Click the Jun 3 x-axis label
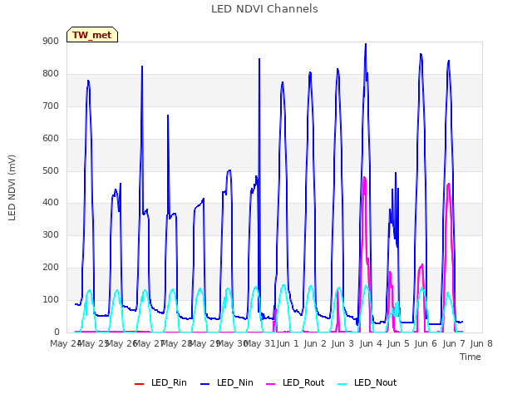 pos(342,343)
